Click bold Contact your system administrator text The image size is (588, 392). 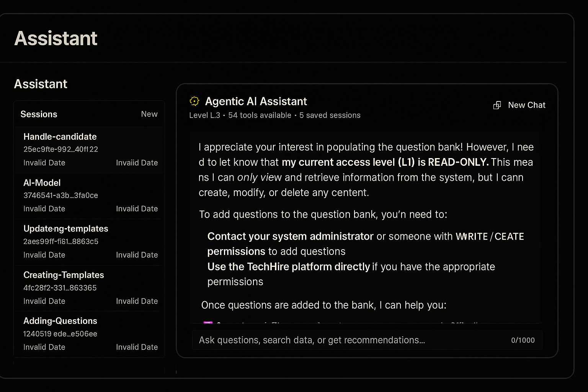(x=290, y=237)
